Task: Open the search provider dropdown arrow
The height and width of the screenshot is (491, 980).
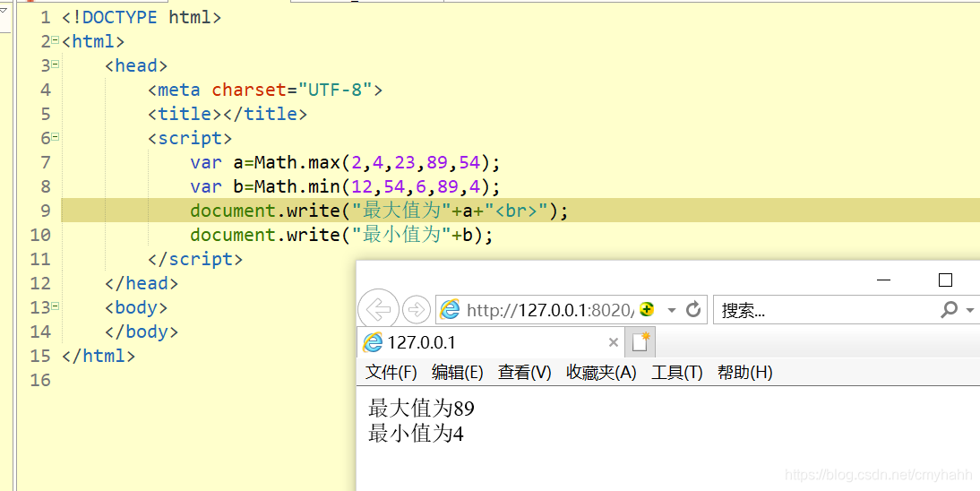Action: click(970, 310)
